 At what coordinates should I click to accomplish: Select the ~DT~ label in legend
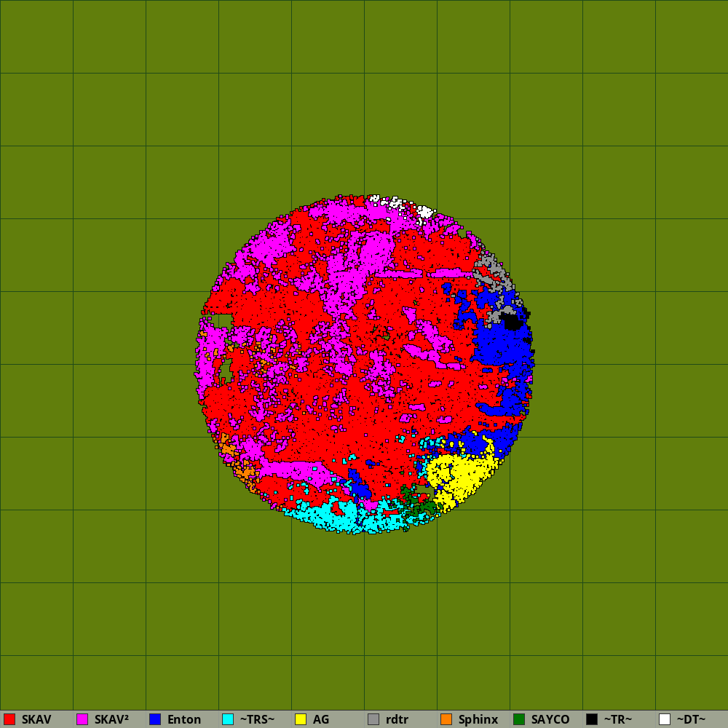pyautogui.click(x=691, y=720)
